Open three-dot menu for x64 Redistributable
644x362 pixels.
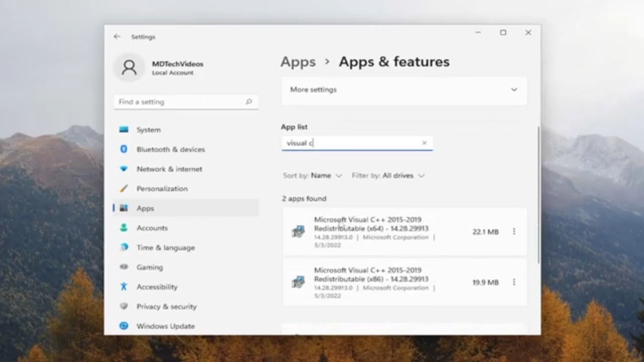[514, 232]
